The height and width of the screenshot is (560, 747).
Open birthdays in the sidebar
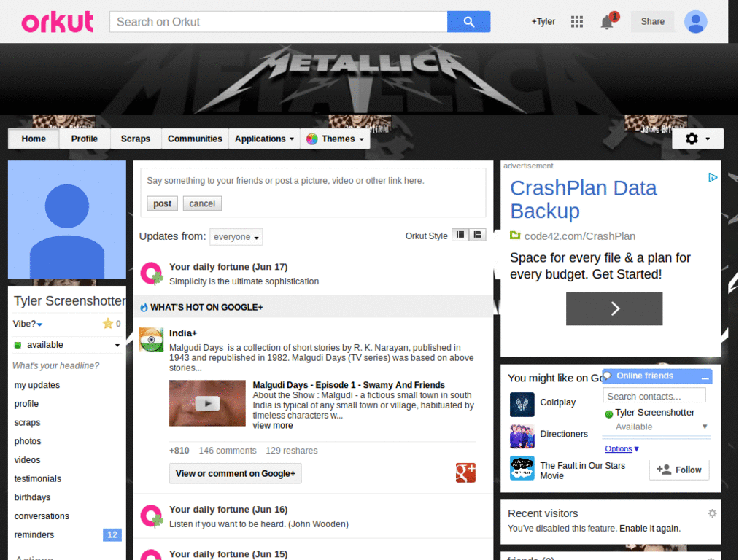[32, 497]
